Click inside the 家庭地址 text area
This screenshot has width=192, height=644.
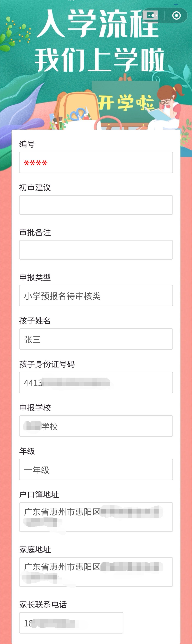(x=96, y=572)
